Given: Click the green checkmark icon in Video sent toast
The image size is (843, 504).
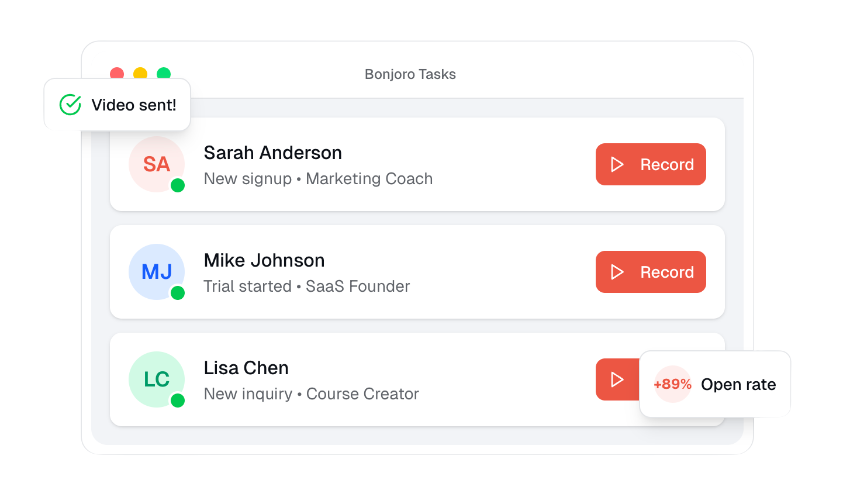Looking at the screenshot, I should pos(70,105).
